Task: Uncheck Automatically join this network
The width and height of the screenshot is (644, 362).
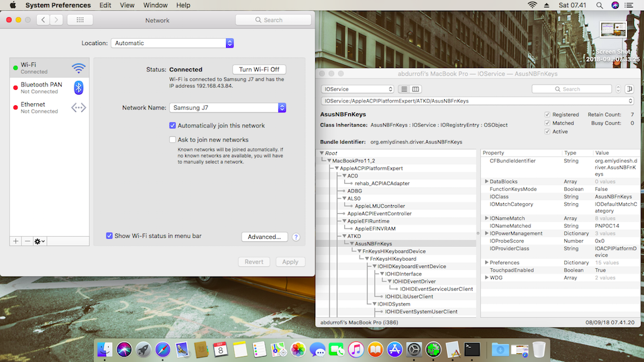Action: pos(172,125)
